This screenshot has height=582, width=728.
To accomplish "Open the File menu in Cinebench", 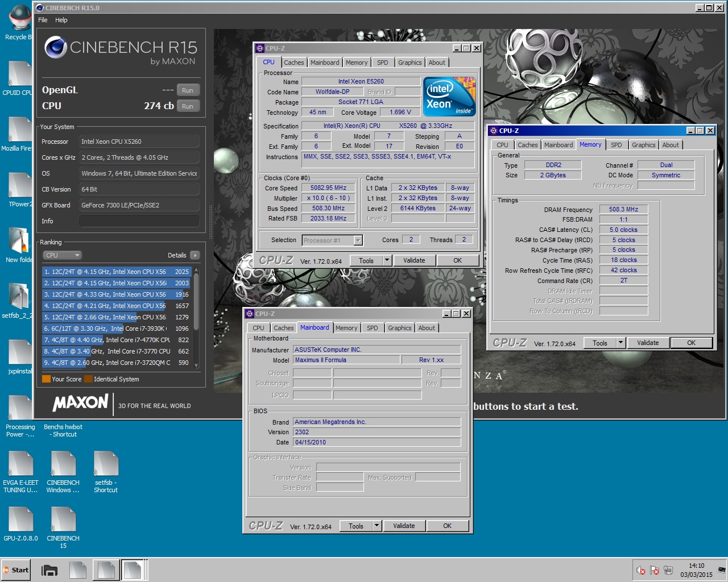I will 43,20.
